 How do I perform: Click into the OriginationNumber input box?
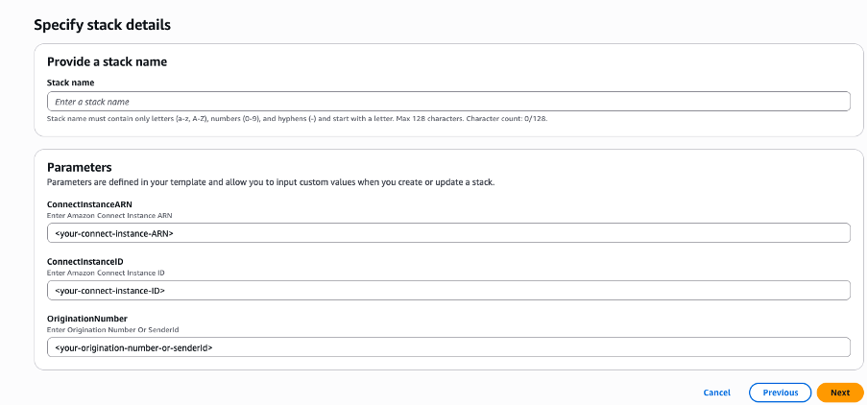[448, 347]
